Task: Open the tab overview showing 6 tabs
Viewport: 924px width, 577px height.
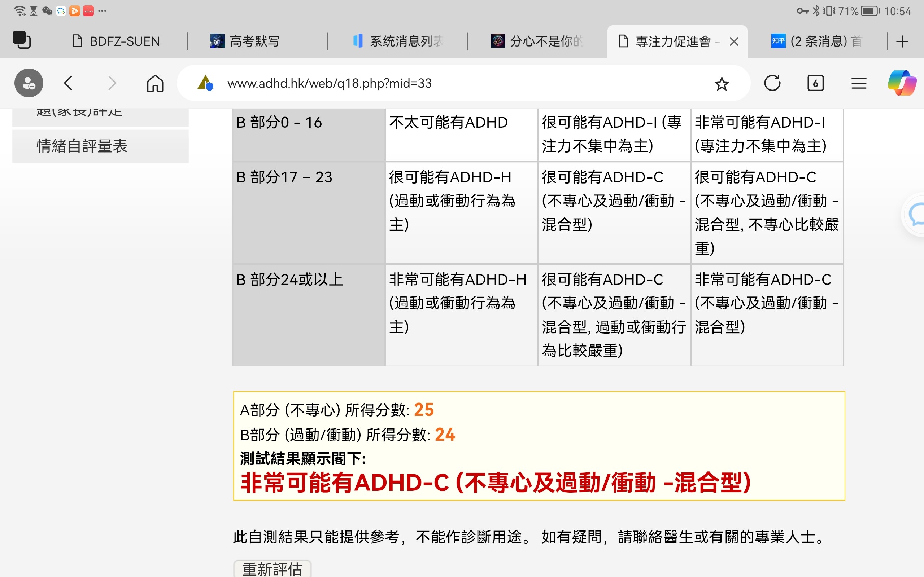Action: (x=816, y=83)
